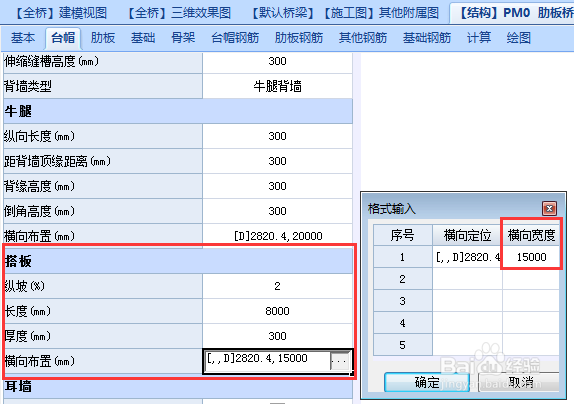
Task: Edit 牛腿 纵向长度 value
Action: [277, 136]
